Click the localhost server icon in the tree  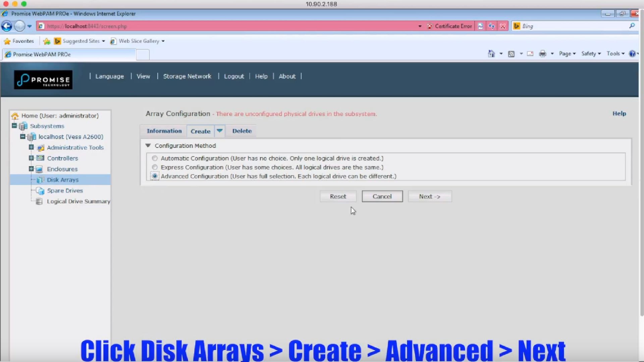pyautogui.click(x=32, y=137)
